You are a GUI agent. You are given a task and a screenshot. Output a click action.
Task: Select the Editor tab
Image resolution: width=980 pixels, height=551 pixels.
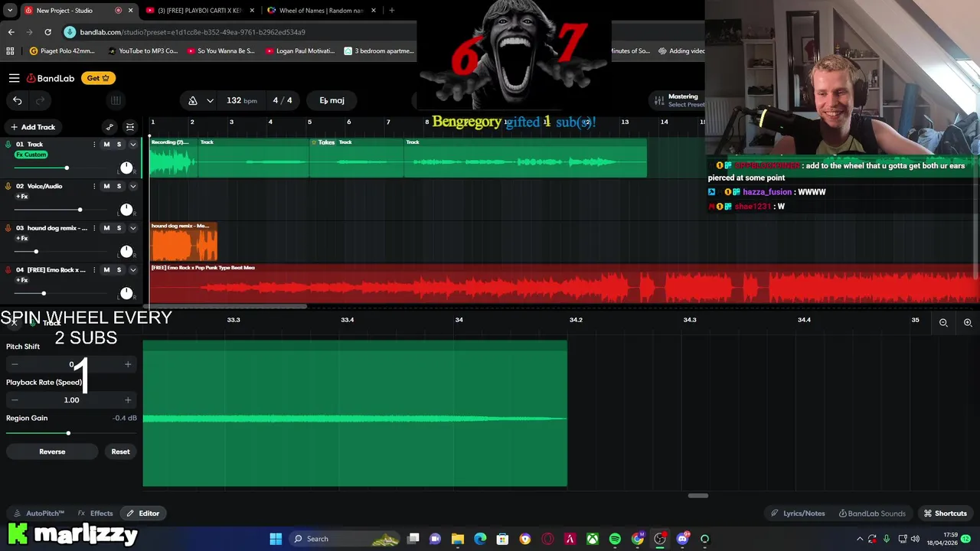click(x=143, y=514)
